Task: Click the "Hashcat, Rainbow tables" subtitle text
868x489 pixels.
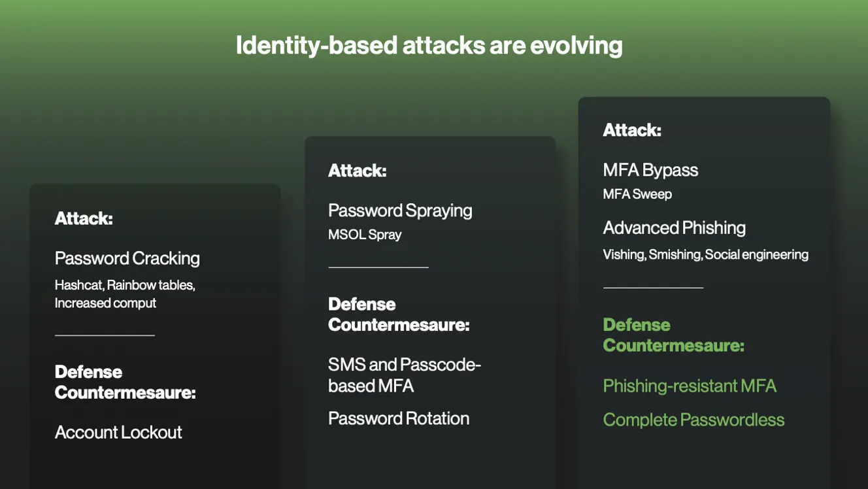Action: [x=125, y=286]
